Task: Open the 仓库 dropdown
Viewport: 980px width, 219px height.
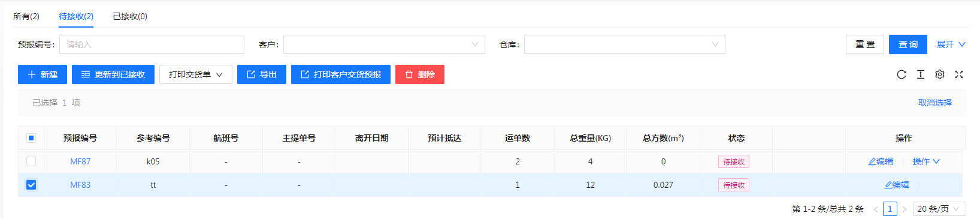Action: [x=625, y=44]
